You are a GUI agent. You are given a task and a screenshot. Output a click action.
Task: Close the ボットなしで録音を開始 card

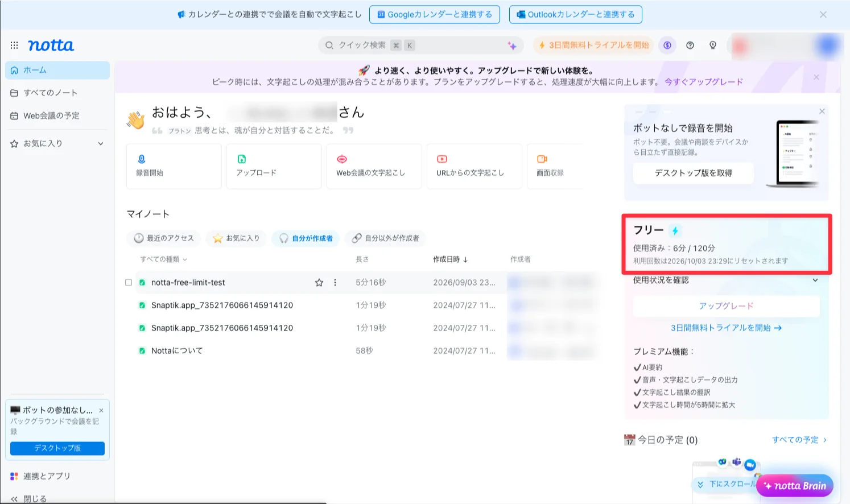click(822, 111)
